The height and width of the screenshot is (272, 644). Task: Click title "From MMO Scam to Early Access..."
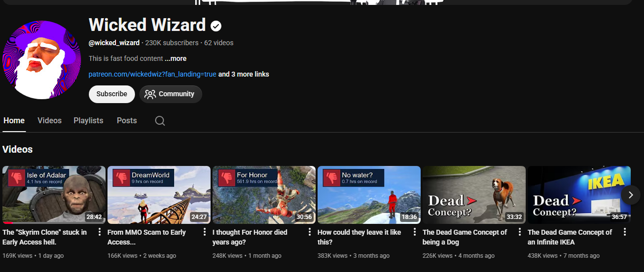pos(147,237)
